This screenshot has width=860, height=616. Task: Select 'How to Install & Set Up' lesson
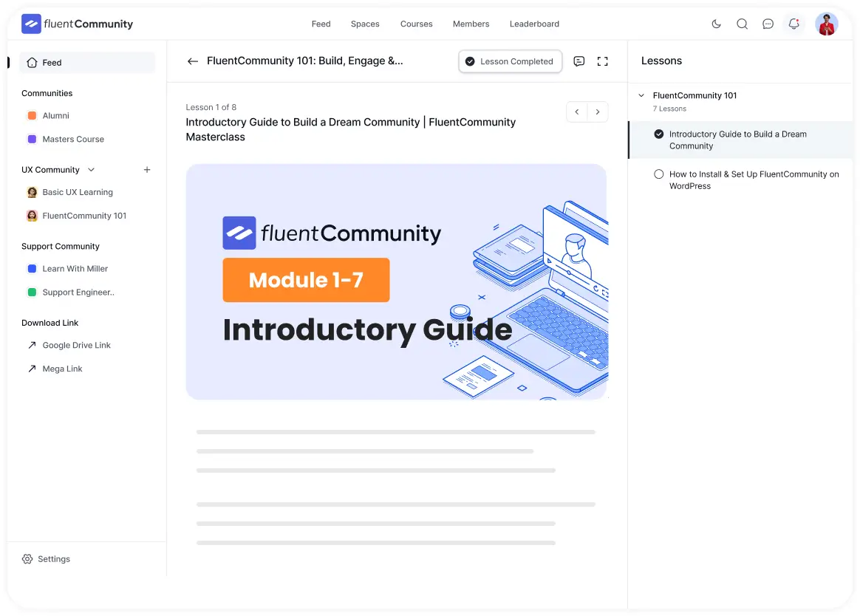[x=754, y=180]
